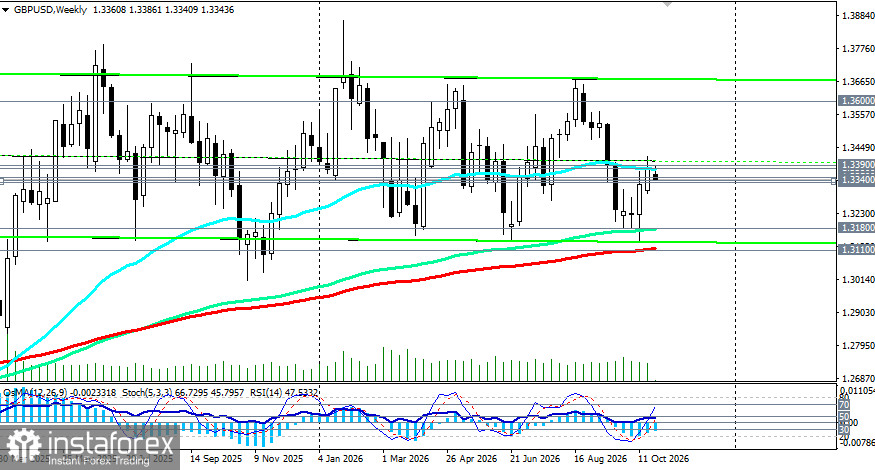Screen dimensions: 875x470
Task: Click the 1.3340 price level label
Action: (x=858, y=180)
